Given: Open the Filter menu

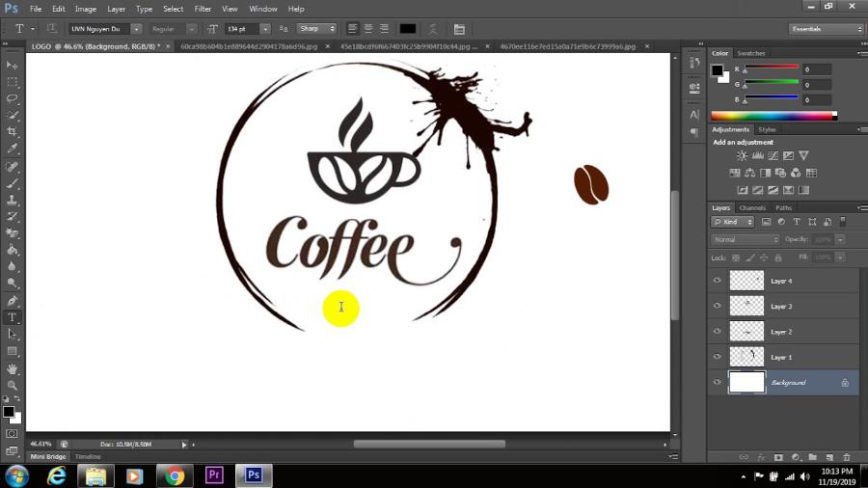Looking at the screenshot, I should [x=203, y=9].
